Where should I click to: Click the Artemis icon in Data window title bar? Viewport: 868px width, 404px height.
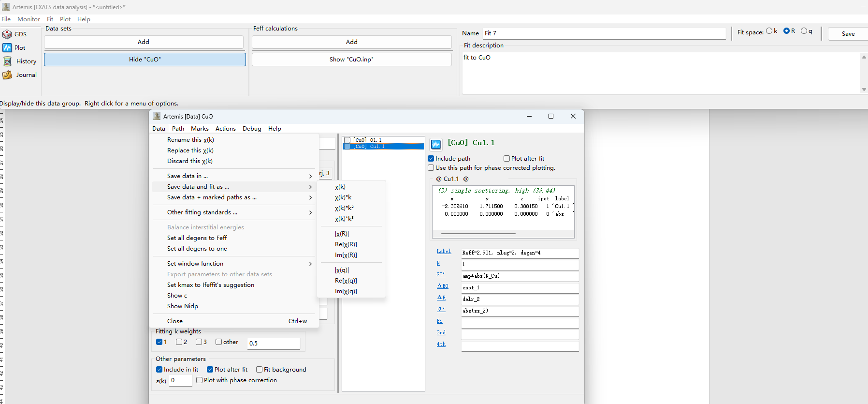click(x=157, y=117)
